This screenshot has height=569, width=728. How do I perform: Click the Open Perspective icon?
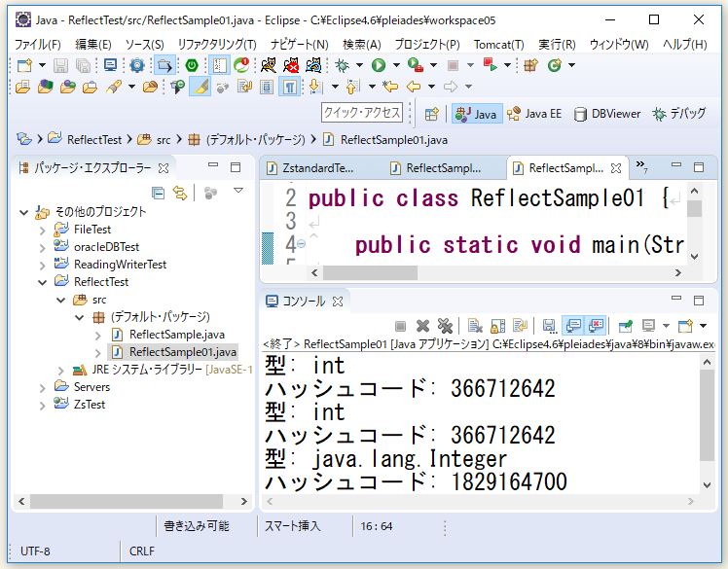(x=431, y=114)
